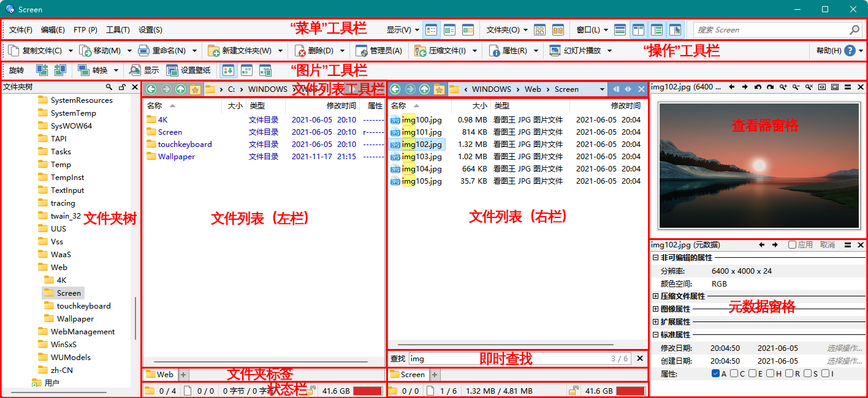Click the rotate clockwise icon in viewer pane

[x=770, y=88]
